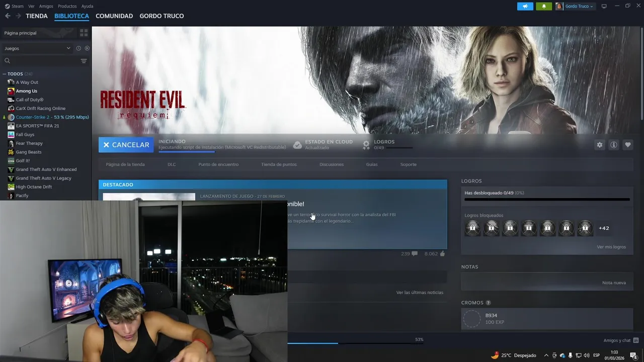The height and width of the screenshot is (362, 644).
Task: Select A Way Out in library
Action: [27, 82]
